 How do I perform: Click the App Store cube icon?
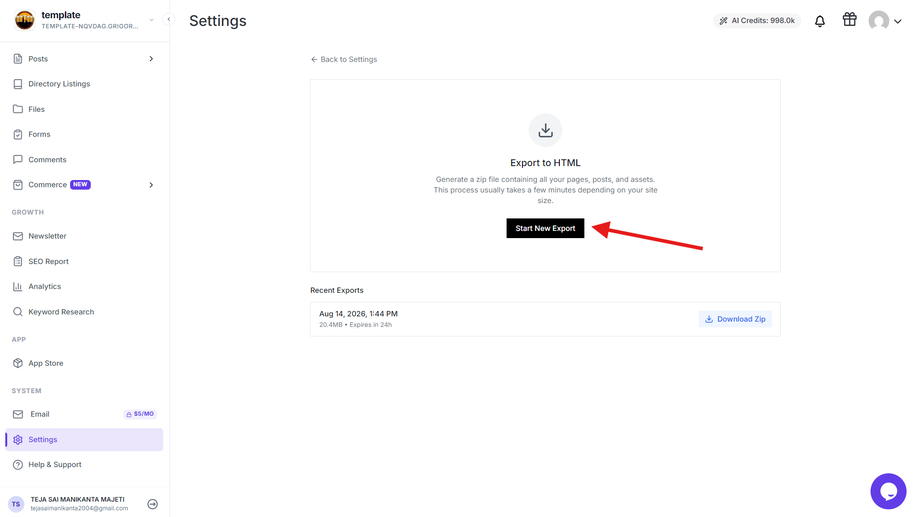(x=18, y=363)
